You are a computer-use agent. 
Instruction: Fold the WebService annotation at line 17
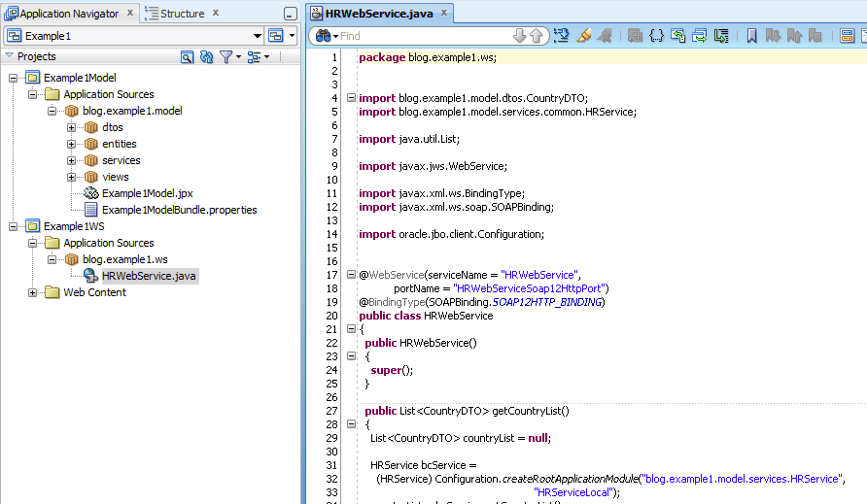point(351,274)
